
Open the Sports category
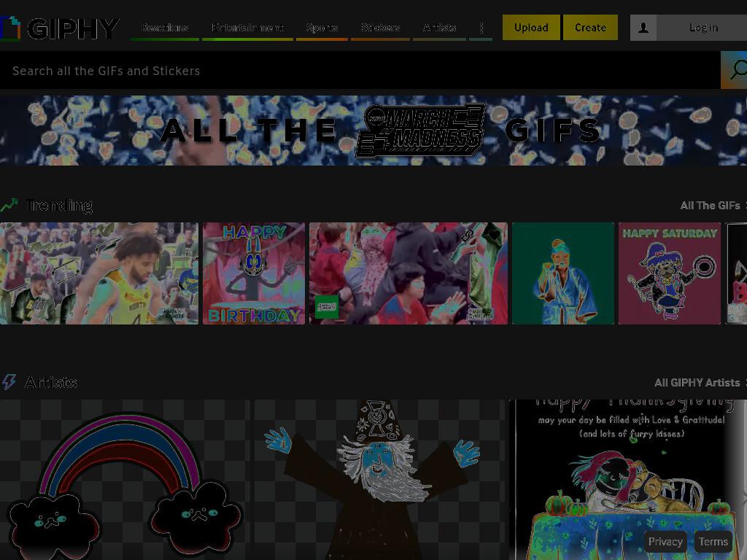pos(322,28)
